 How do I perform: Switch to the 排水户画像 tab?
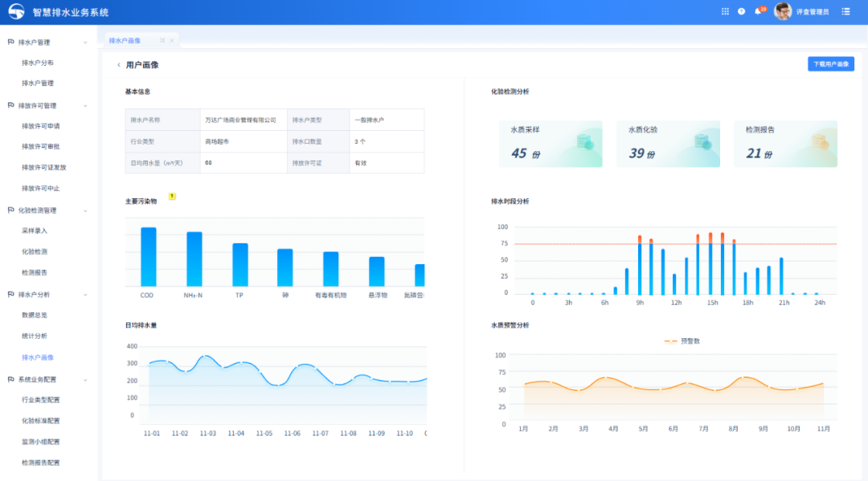(x=125, y=40)
